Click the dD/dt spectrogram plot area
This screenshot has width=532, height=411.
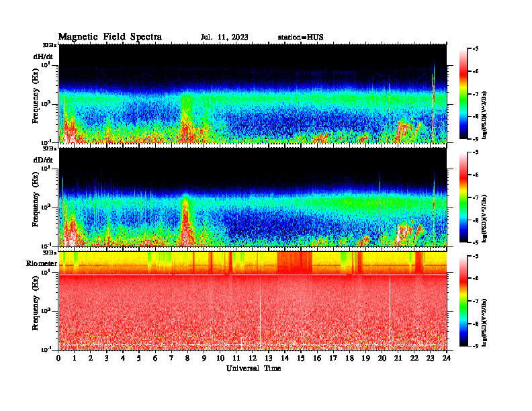[253, 197]
